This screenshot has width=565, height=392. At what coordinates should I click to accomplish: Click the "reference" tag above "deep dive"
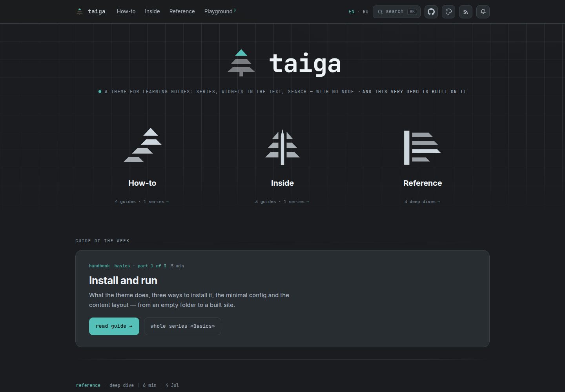pos(88,385)
